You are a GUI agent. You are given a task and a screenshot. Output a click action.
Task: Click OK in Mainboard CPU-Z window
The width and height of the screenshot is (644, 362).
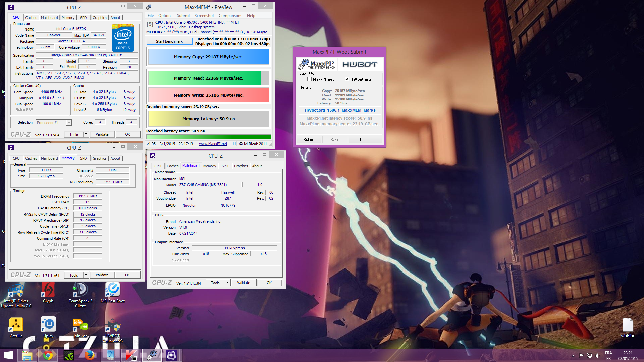click(269, 283)
